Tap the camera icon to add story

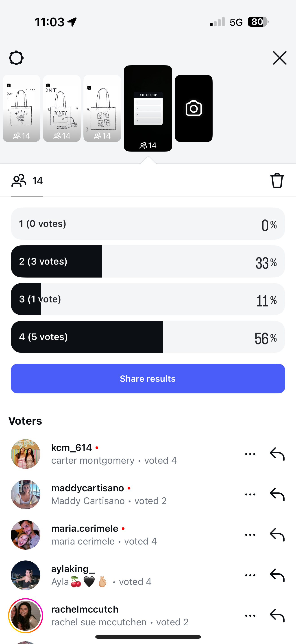pyautogui.click(x=194, y=108)
